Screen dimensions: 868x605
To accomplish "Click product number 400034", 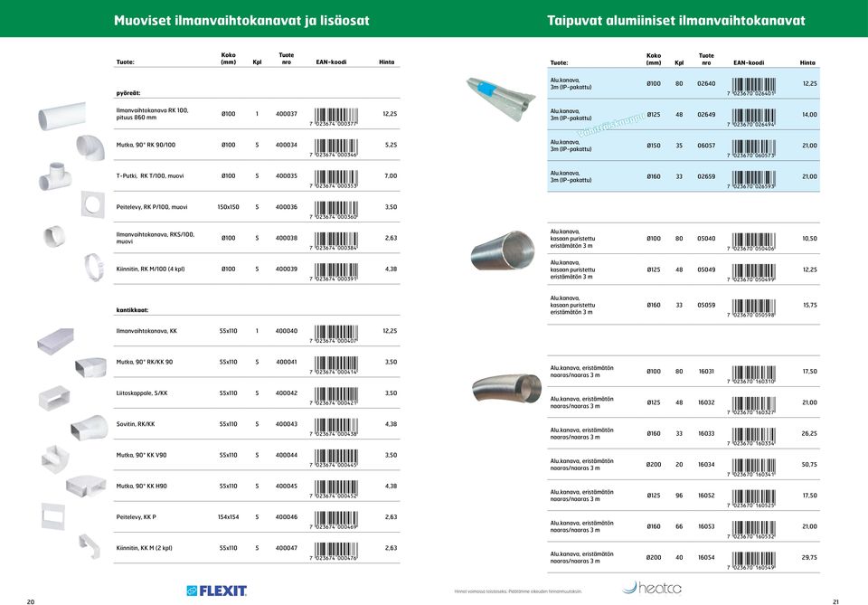I will [x=287, y=145].
